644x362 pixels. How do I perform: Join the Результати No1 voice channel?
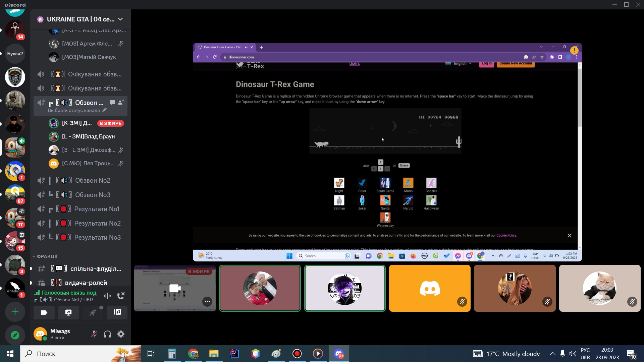tap(80, 209)
